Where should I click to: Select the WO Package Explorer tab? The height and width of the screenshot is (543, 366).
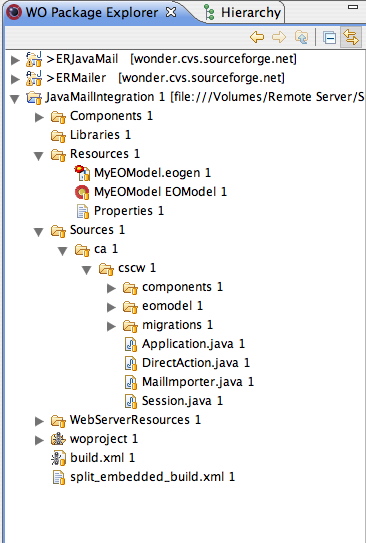(x=91, y=12)
